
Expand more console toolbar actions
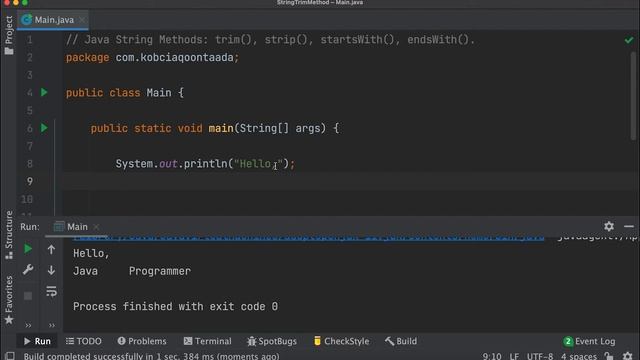click(x=52, y=325)
